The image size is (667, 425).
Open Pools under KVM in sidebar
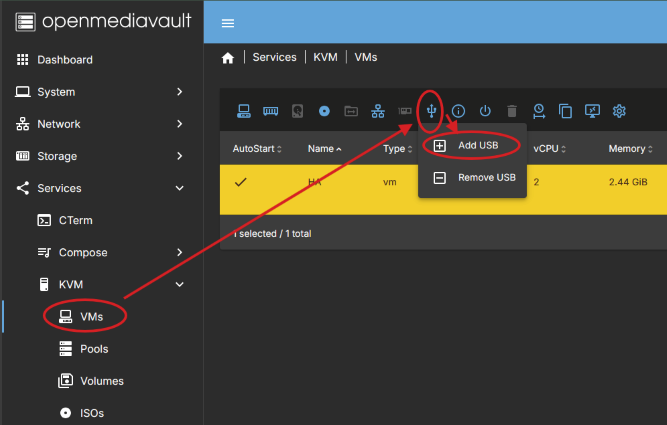(x=94, y=349)
